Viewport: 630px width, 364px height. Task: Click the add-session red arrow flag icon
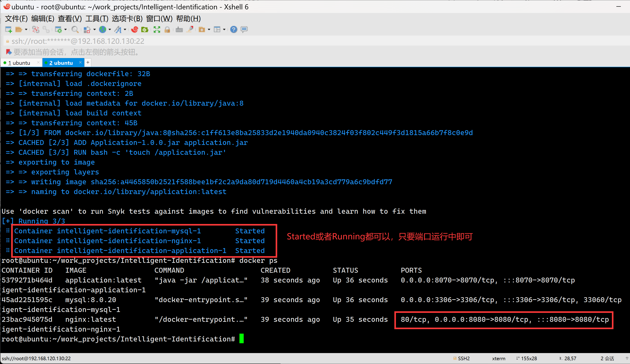(x=8, y=52)
